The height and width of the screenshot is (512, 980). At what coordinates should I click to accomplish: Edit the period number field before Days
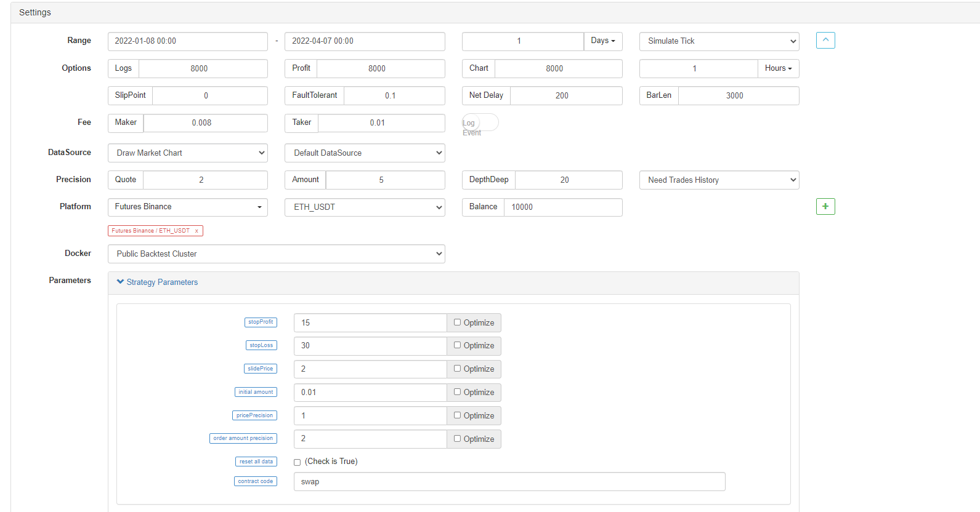click(x=522, y=41)
